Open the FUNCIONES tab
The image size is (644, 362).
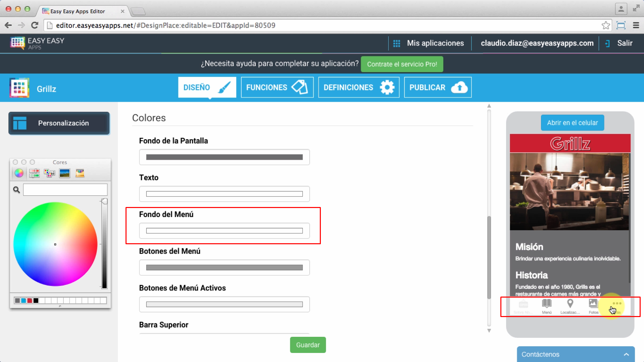(x=277, y=88)
